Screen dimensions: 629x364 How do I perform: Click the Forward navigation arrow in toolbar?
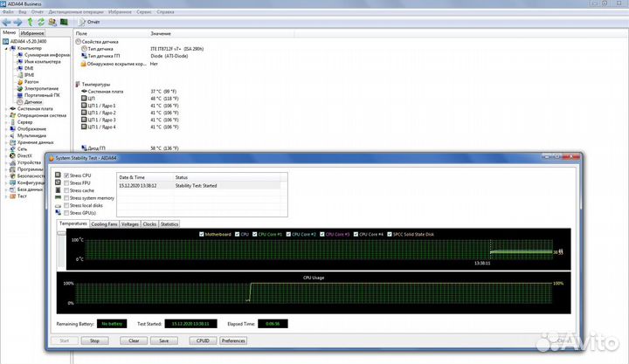coord(17,23)
